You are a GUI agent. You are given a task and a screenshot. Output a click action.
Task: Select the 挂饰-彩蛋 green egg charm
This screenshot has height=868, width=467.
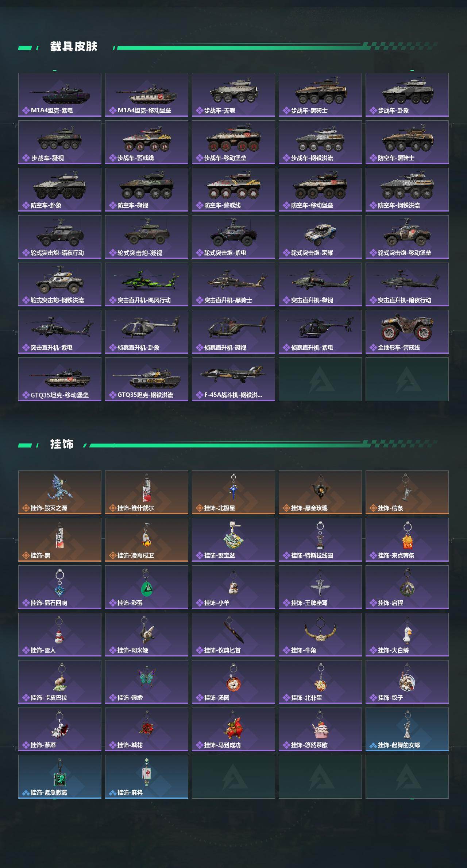tap(147, 587)
